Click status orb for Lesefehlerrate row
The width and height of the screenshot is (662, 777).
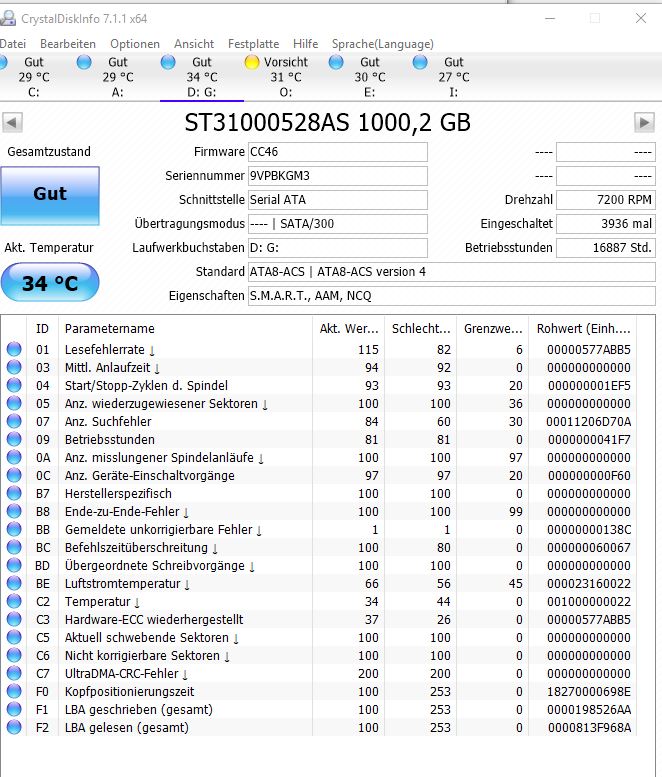14,349
